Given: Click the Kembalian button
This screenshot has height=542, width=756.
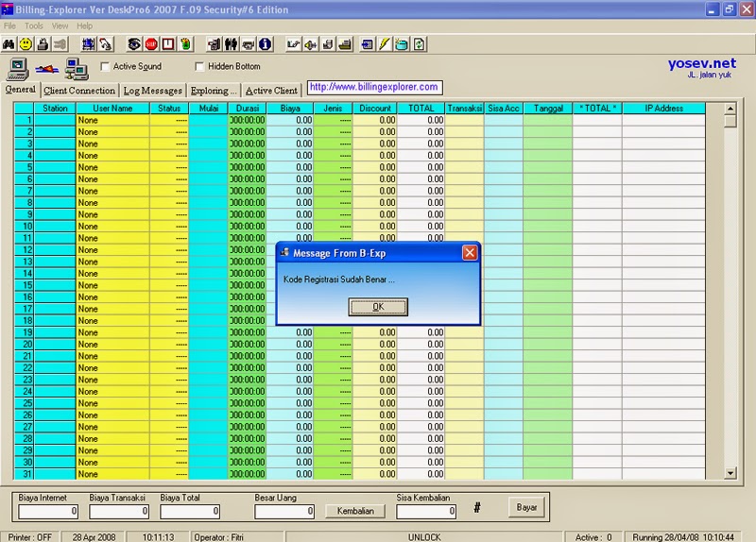Looking at the screenshot, I should 355,511.
